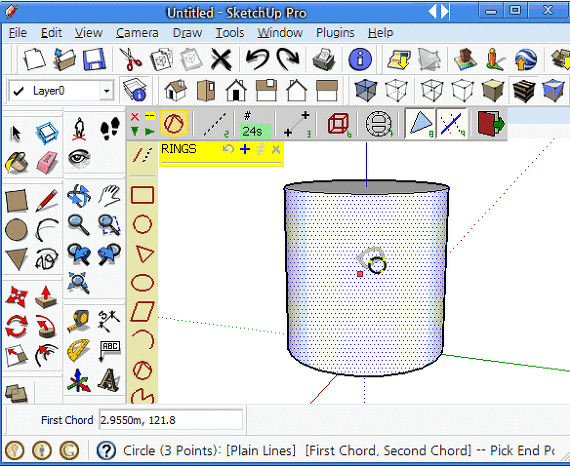Screen dimensions: 570x468
Task: Open the Draw menu
Action: pyautogui.click(x=187, y=33)
